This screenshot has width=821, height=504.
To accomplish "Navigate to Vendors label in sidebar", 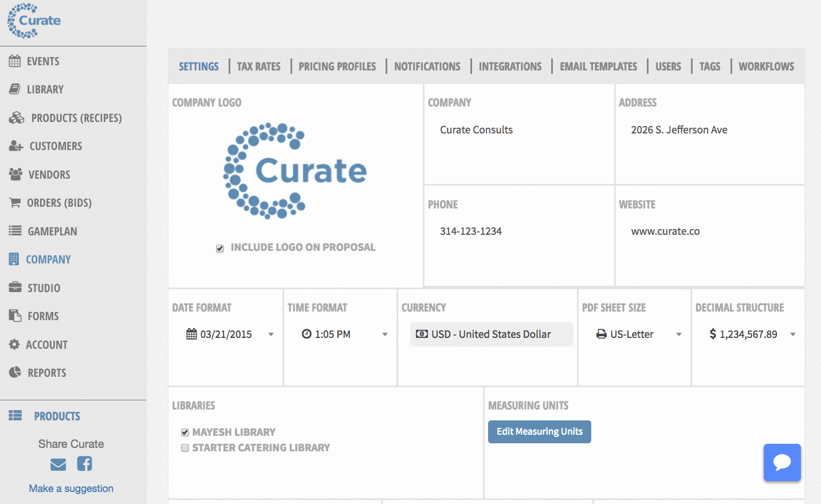I will 49,175.
